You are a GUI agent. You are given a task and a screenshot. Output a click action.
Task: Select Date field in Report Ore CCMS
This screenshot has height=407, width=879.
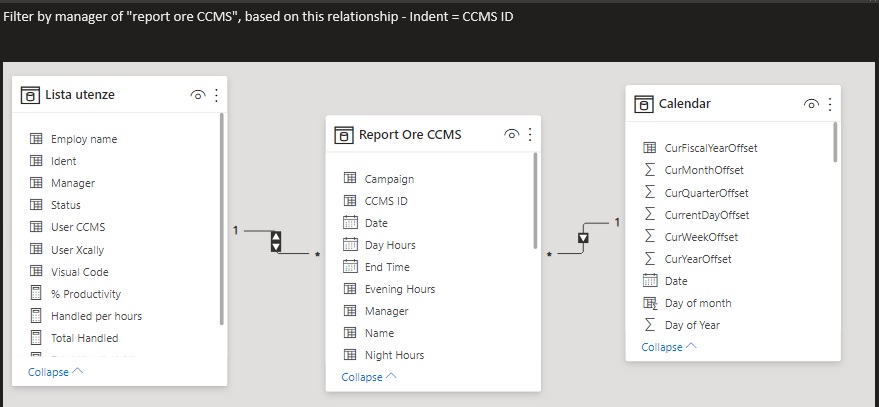[x=376, y=223]
